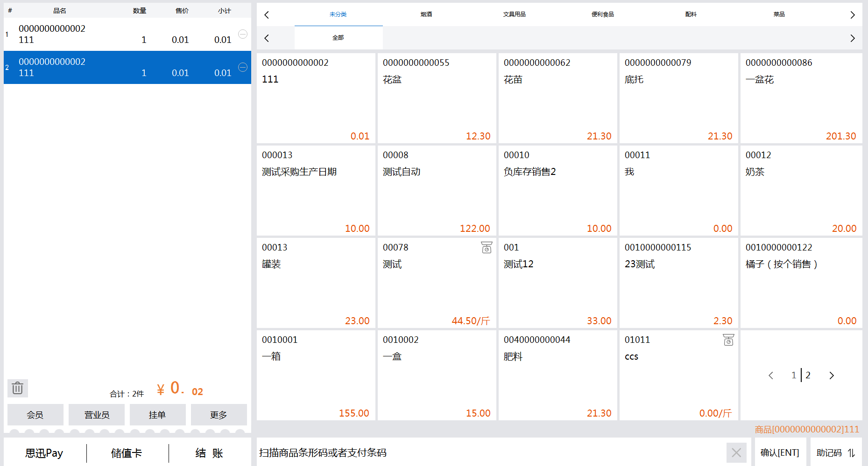Click the 数量 column header
The height and width of the screenshot is (466, 868).
(x=140, y=10)
